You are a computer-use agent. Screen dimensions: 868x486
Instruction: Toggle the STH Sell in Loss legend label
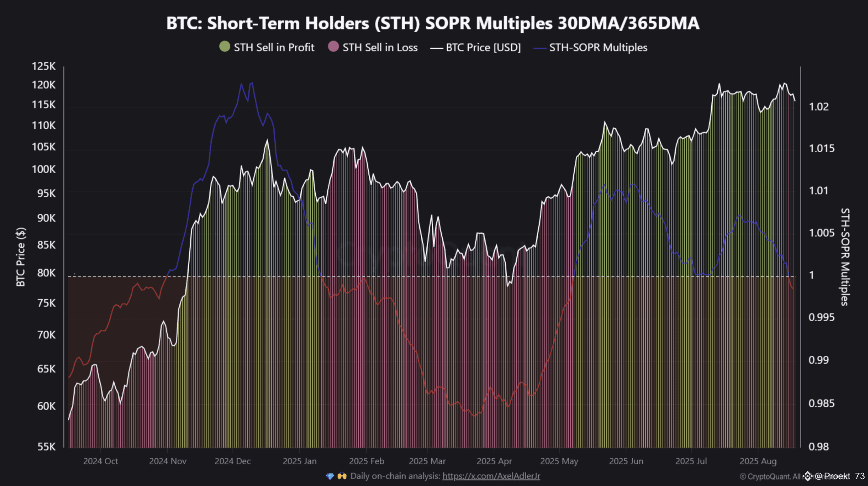(380, 47)
